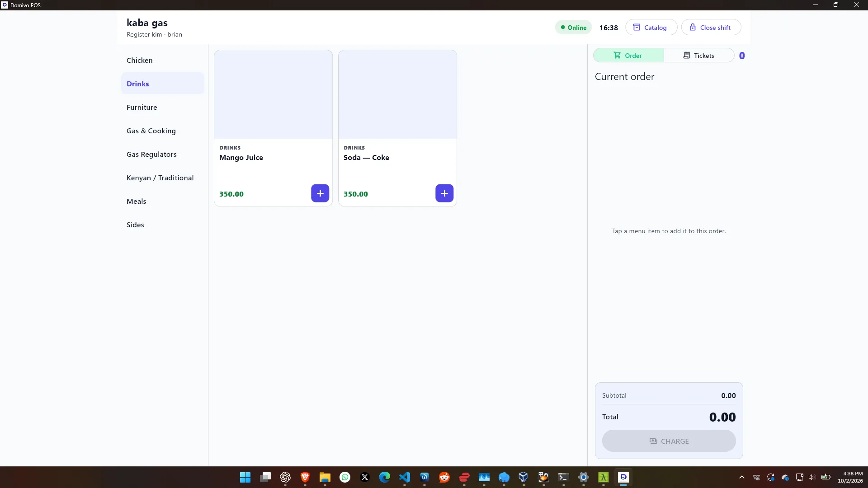Open VirtualBox from the taskbar
Image resolution: width=868 pixels, height=488 pixels.
[524, 477]
